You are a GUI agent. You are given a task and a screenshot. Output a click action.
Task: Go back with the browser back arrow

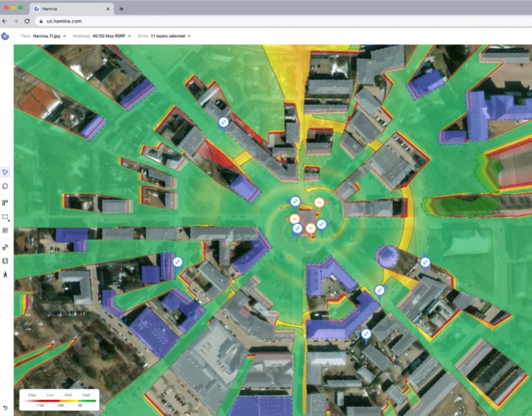5,21
